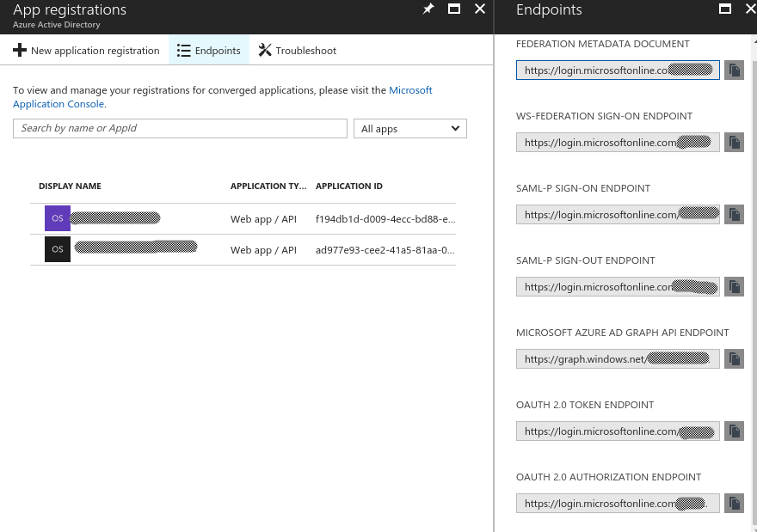The width and height of the screenshot is (757, 532).
Task: Click the Endpoints list icon
Action: [183, 51]
